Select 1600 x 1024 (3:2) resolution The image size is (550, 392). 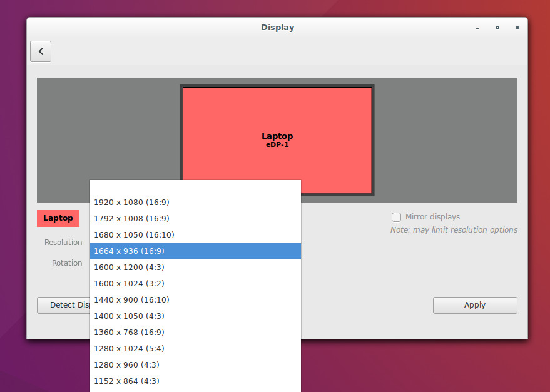pos(195,283)
